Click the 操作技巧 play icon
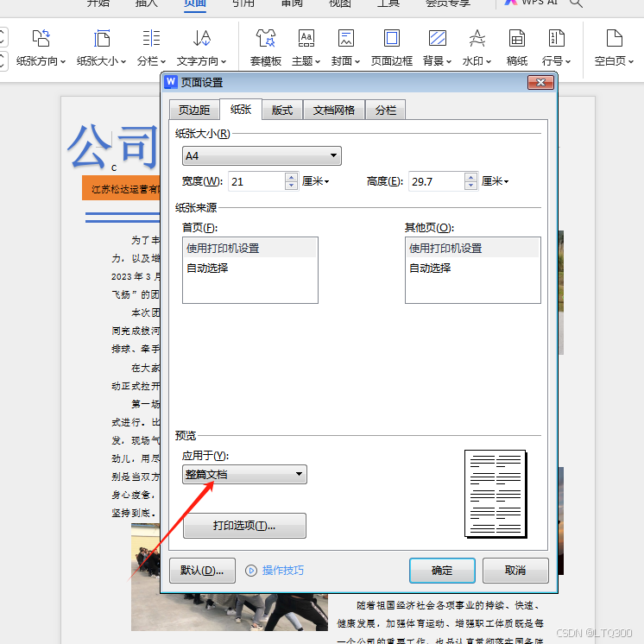The image size is (644, 644). [x=251, y=571]
